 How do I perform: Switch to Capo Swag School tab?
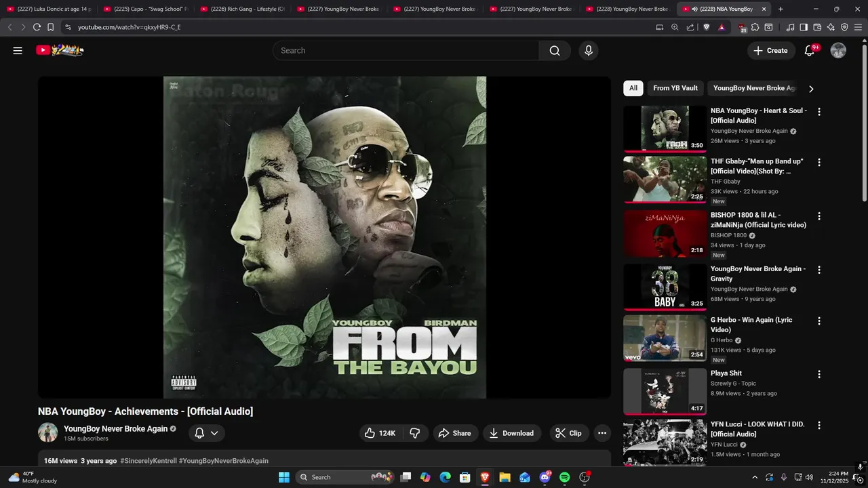point(146,9)
